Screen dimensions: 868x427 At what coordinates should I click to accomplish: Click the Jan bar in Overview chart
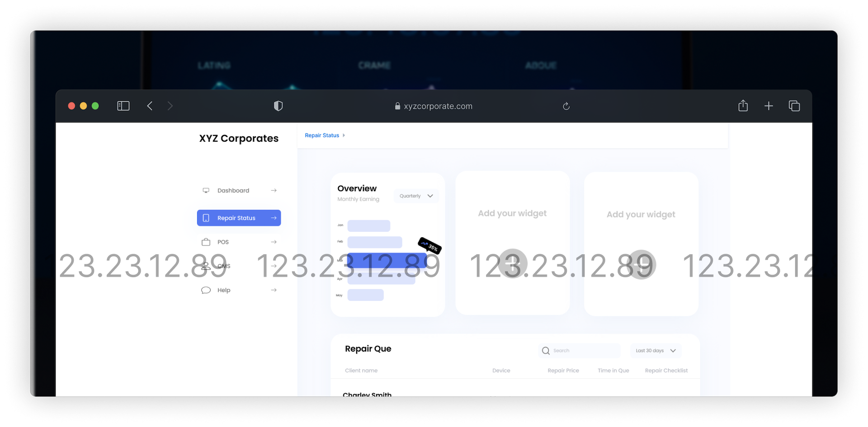coord(368,225)
